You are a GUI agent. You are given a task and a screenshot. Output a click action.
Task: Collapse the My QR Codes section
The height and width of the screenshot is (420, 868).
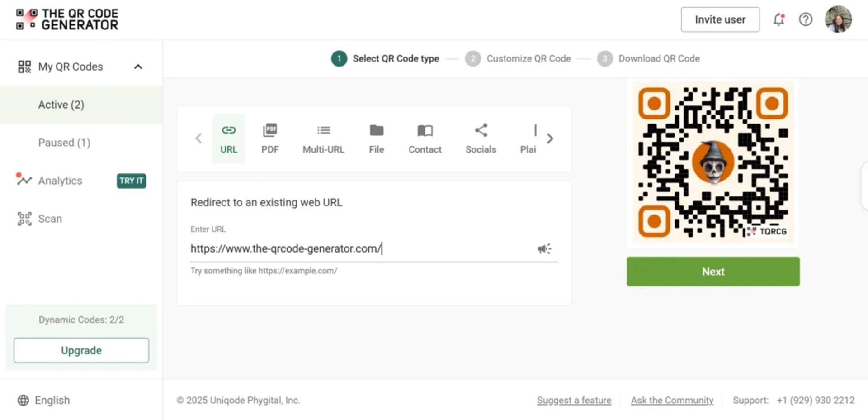click(138, 67)
